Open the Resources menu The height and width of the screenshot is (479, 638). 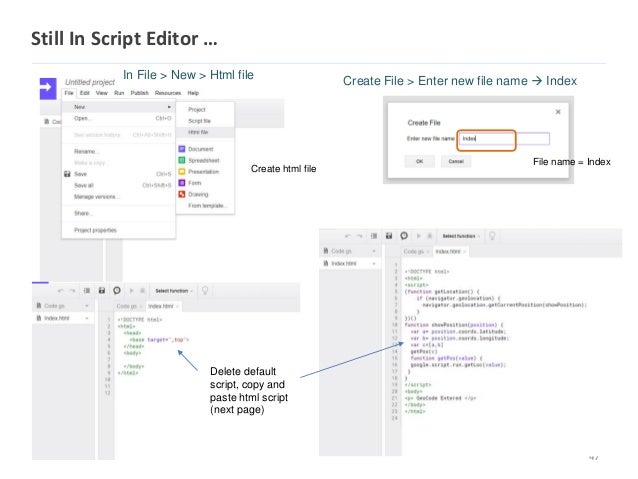[168, 93]
